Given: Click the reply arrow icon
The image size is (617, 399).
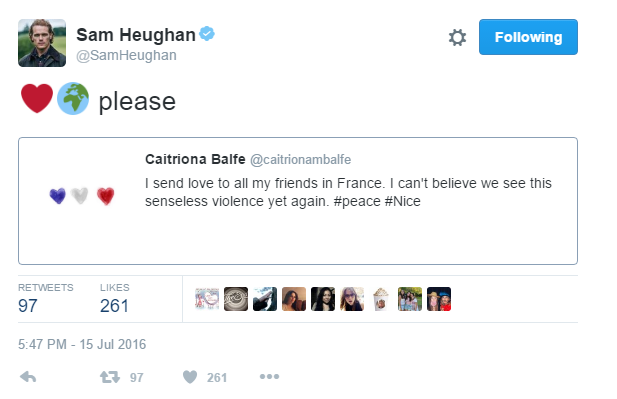Looking at the screenshot, I should (28, 377).
